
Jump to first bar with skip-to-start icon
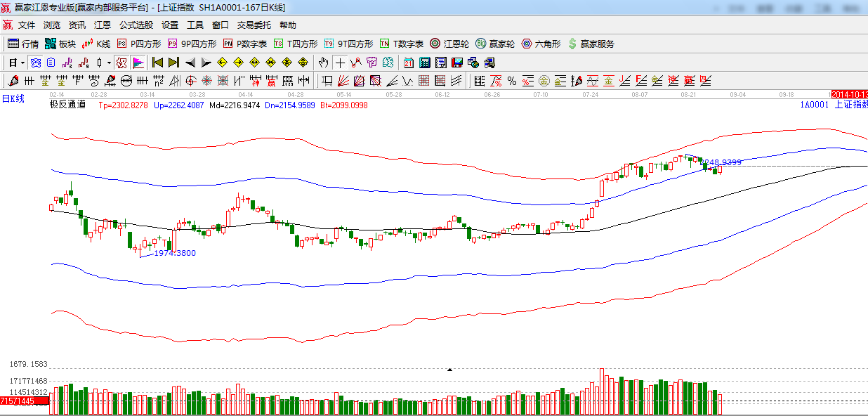click(157, 63)
